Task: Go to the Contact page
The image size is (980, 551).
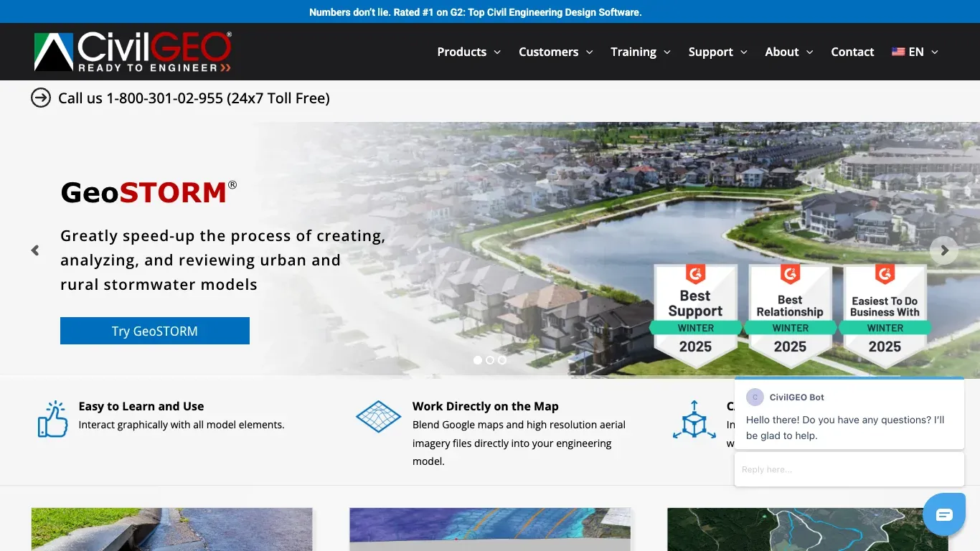Action: 852,52
